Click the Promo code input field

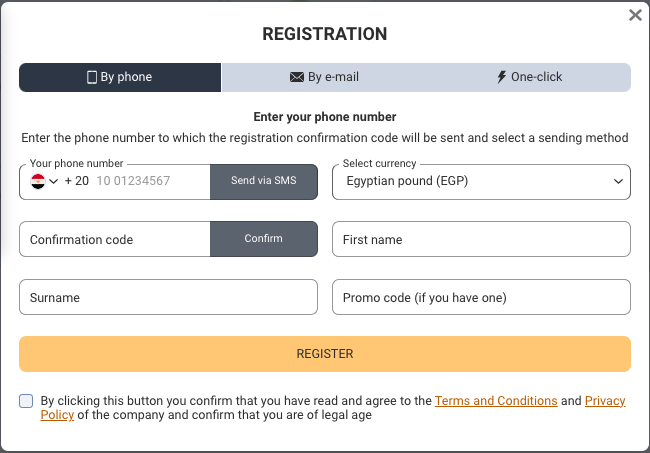point(481,297)
